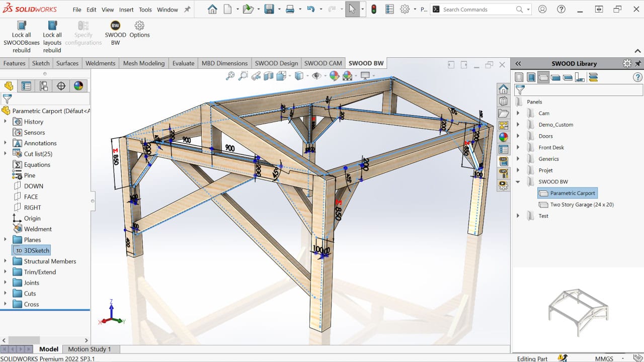Open File Properties list icon
Viewport: 644px width, 362px height.
point(389,9)
